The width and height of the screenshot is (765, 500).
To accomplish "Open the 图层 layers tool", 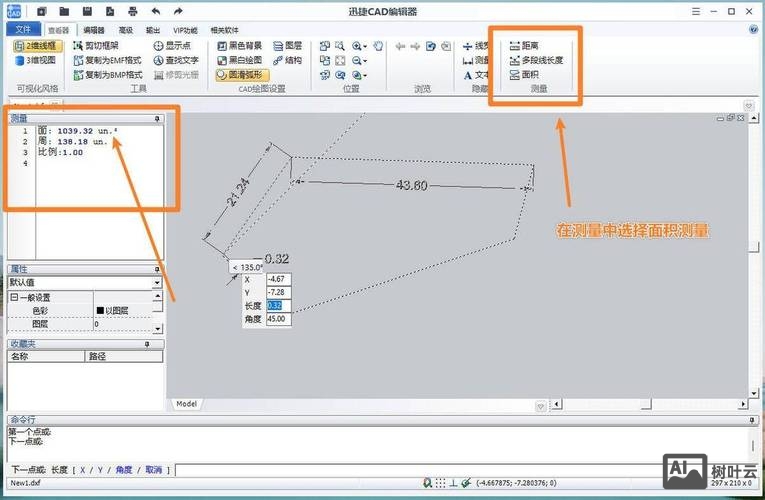I will tap(287, 46).
